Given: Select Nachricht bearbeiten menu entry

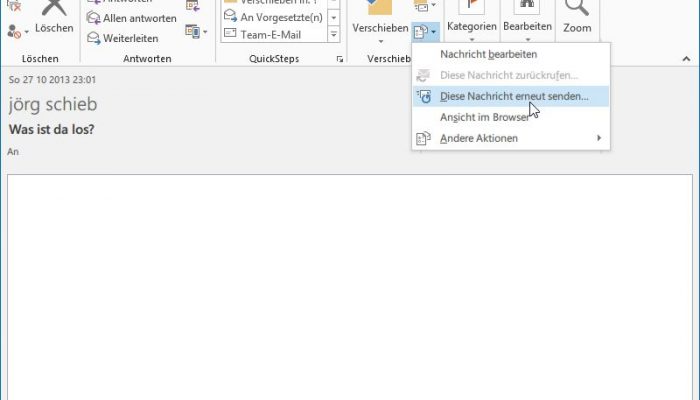Looking at the screenshot, I should click(511, 54).
